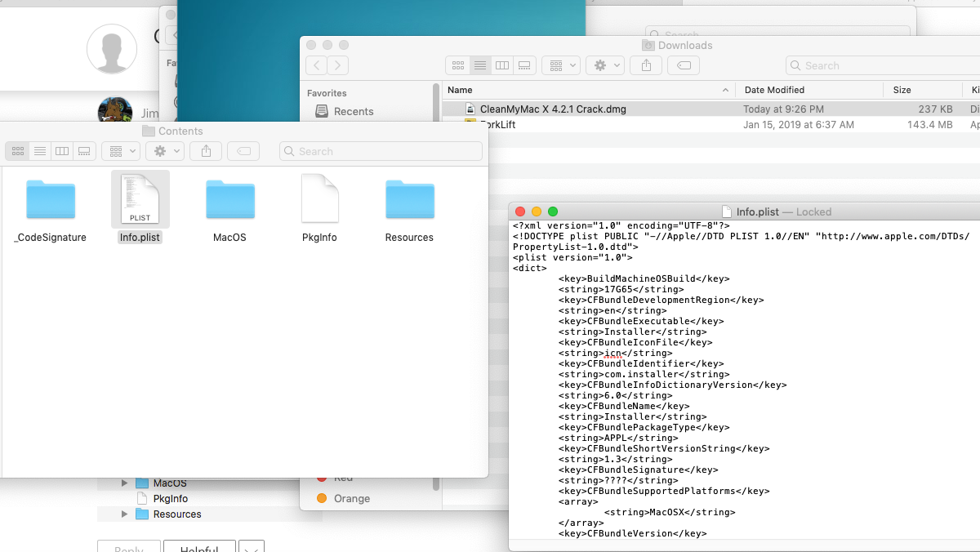Click the Helpful button
Viewport: 980px width, 552px height.
point(199,547)
